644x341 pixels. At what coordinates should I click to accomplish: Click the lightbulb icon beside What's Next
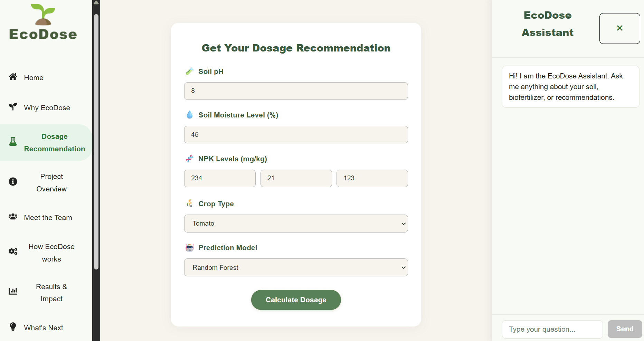click(13, 327)
